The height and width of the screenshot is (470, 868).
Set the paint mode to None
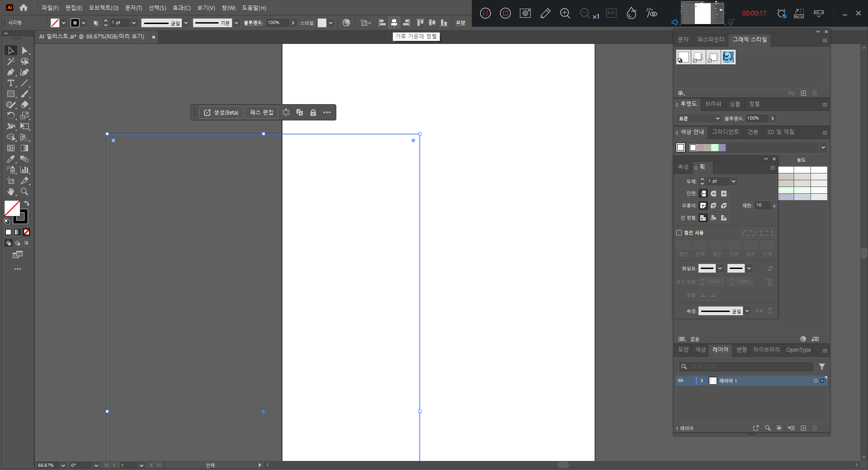click(26, 232)
